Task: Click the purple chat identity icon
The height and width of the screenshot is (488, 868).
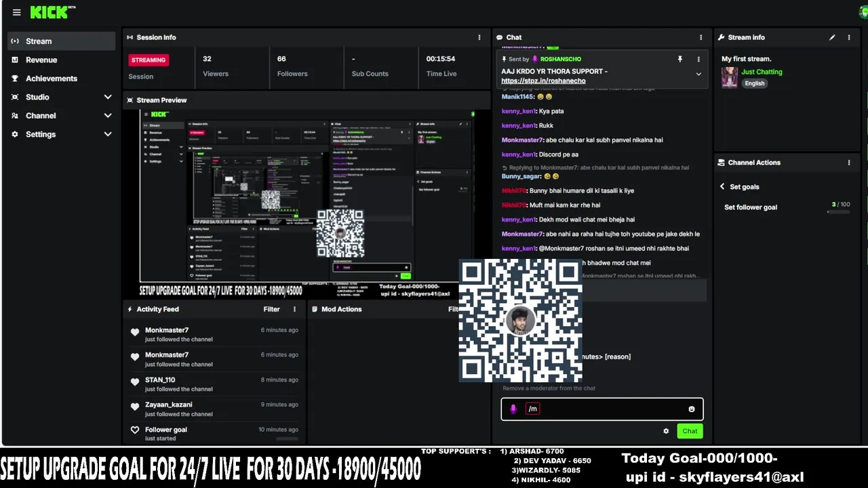Action: click(x=513, y=409)
